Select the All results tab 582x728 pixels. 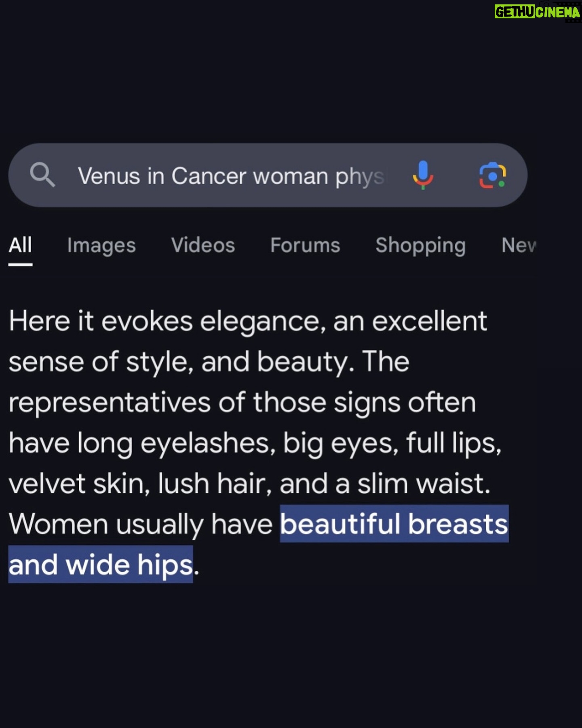click(20, 245)
